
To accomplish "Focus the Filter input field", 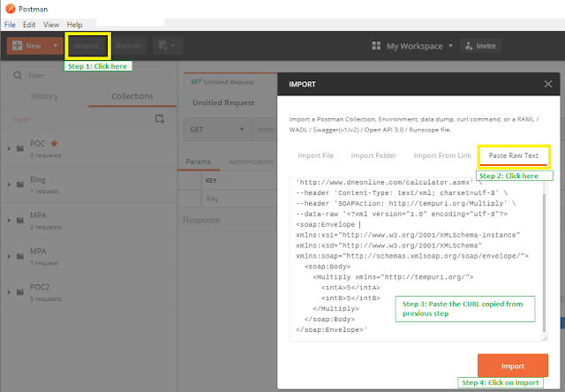I will (88, 76).
